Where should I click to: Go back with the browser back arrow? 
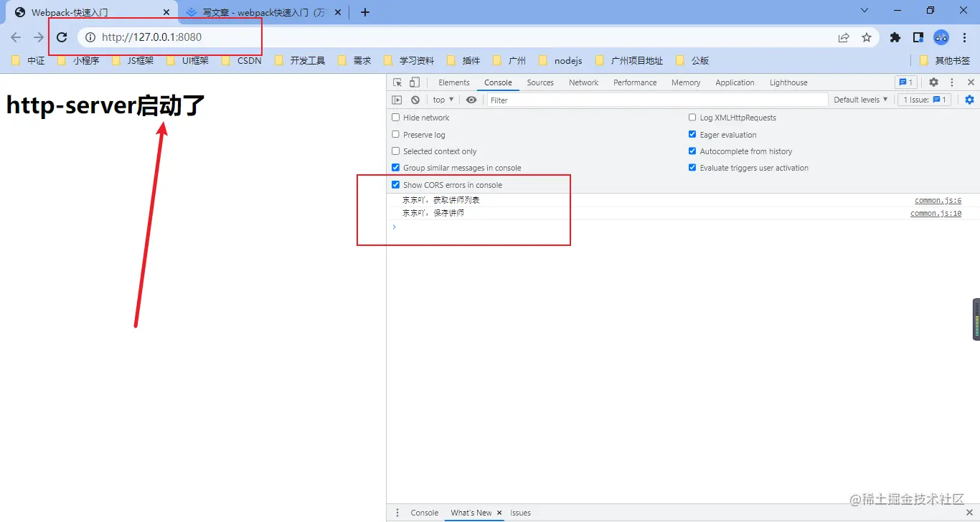coord(16,37)
